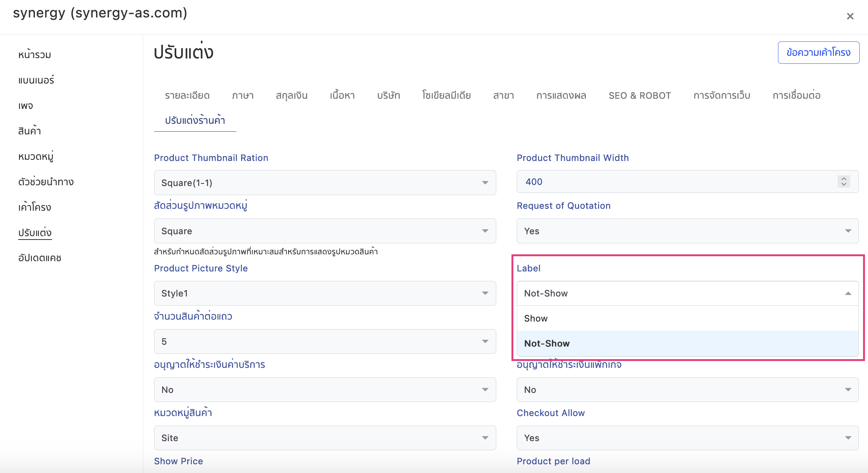Open the รายละเอียด tab
Screen dimensions: 868x473
coord(187,95)
